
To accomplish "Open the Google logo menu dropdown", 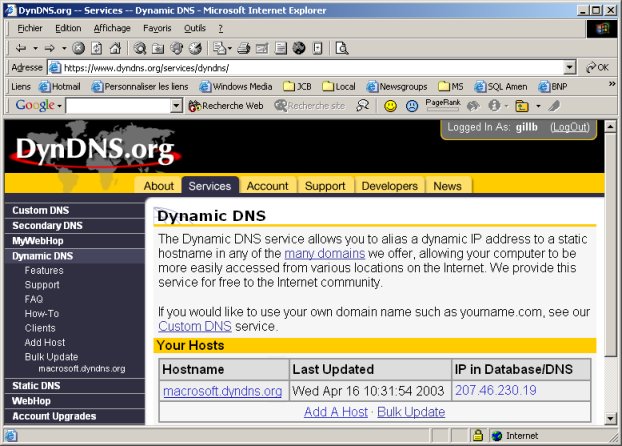I will [38, 106].
